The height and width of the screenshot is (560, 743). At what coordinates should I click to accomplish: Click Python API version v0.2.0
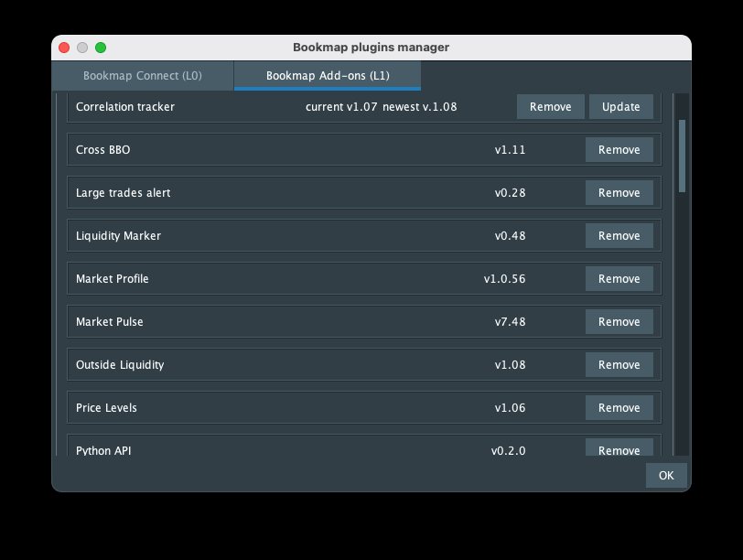click(508, 450)
